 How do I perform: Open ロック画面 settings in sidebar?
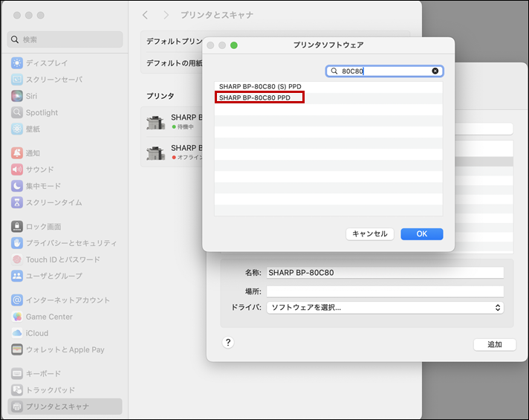coord(36,227)
